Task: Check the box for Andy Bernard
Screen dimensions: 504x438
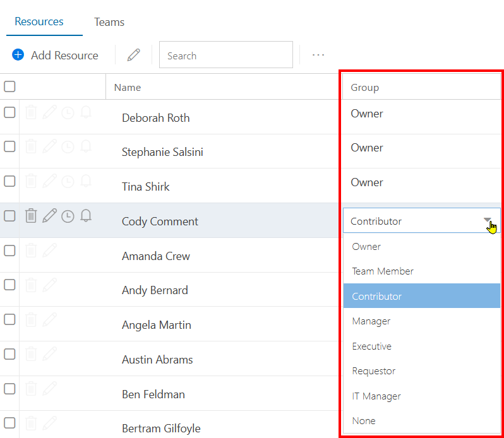Action: click(9, 285)
